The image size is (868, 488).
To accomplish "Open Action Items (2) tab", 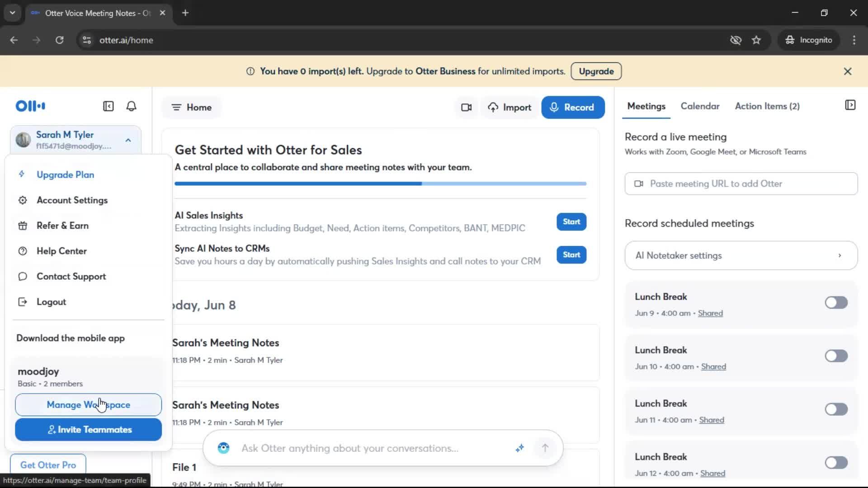I will tap(767, 106).
